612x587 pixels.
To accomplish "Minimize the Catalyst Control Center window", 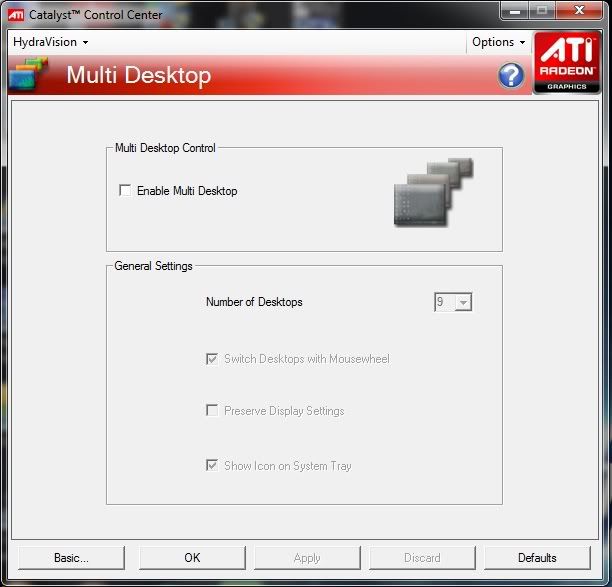I will (x=515, y=11).
